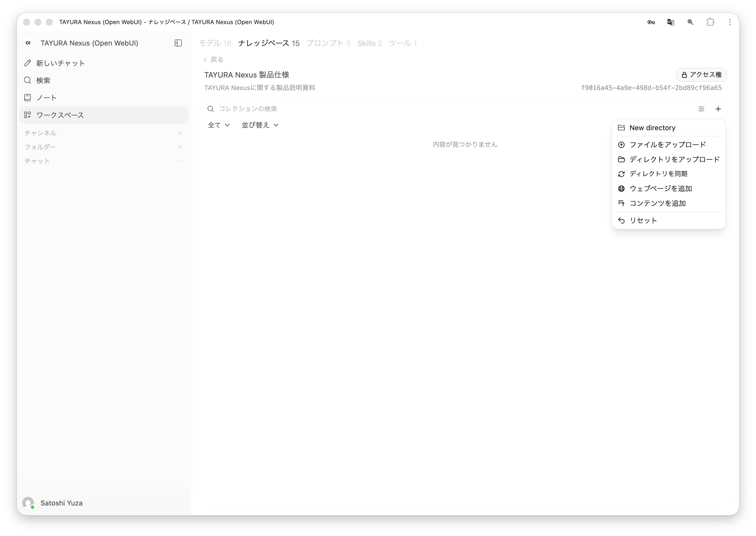
Task: Open ノート in the sidebar
Action: pyautogui.click(x=104, y=97)
